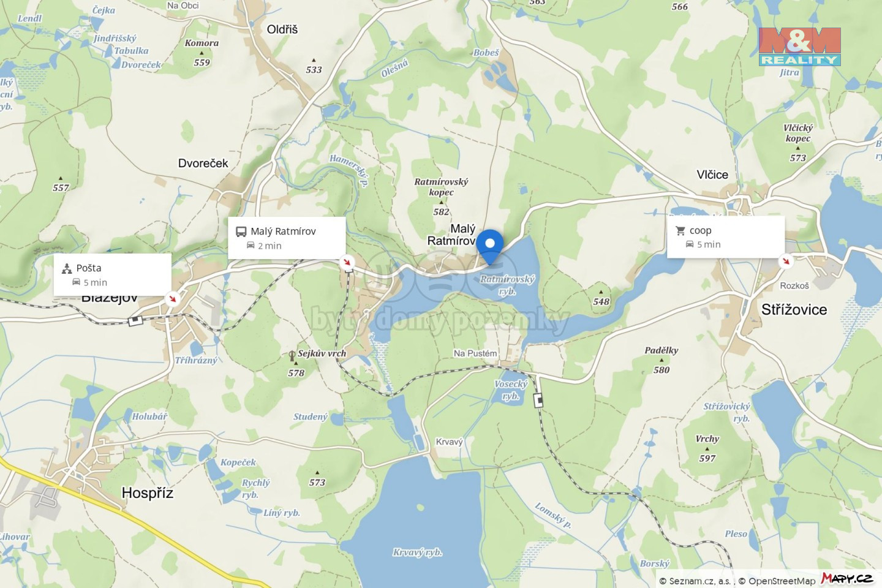The width and height of the screenshot is (882, 588).
Task: Click the Hospříz village label
Action: pos(148,493)
